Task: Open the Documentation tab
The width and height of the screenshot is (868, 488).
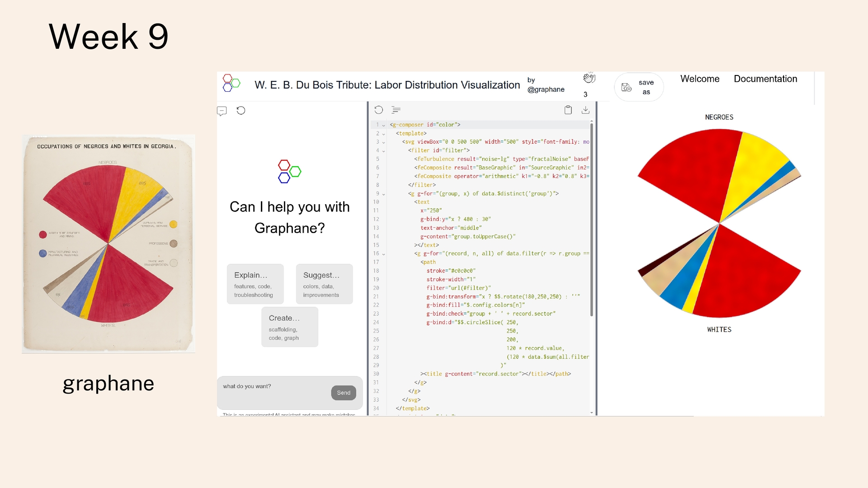Action: pos(765,79)
